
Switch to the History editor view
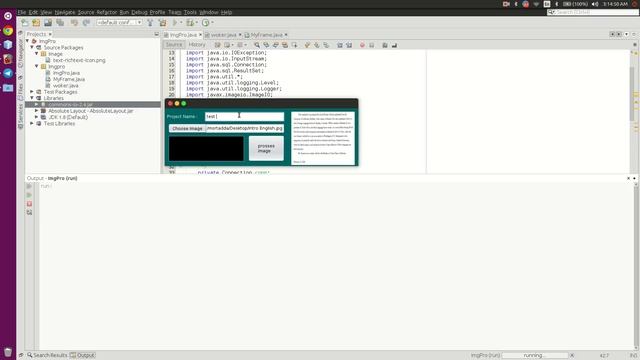point(197,44)
